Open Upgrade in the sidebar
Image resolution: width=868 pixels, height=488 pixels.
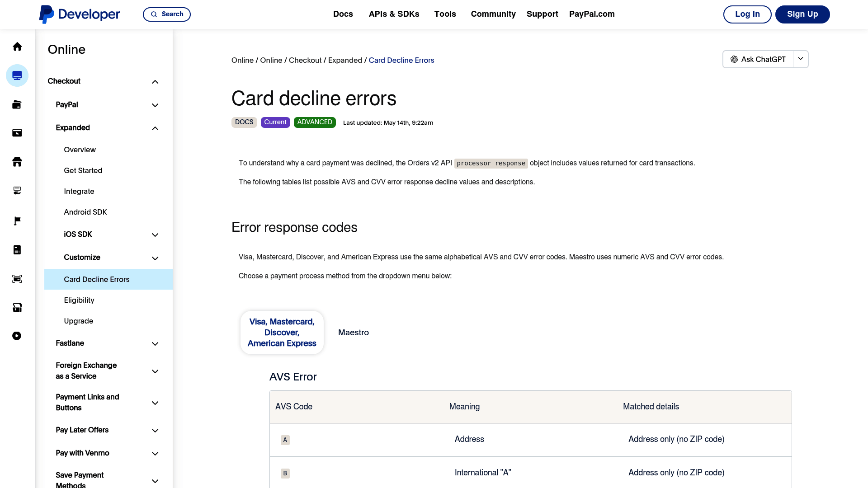[79, 321]
